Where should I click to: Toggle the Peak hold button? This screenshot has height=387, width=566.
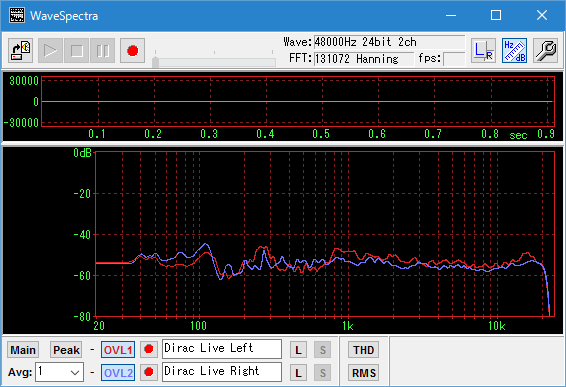[x=66, y=349]
